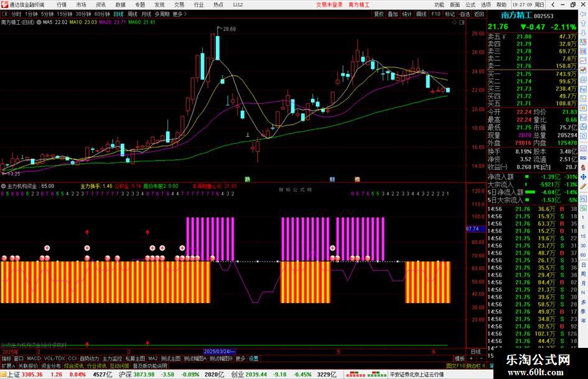Viewport: 588px width, 379px height.
Task: Select the 主力监控 indicator tab
Action: click(112, 358)
